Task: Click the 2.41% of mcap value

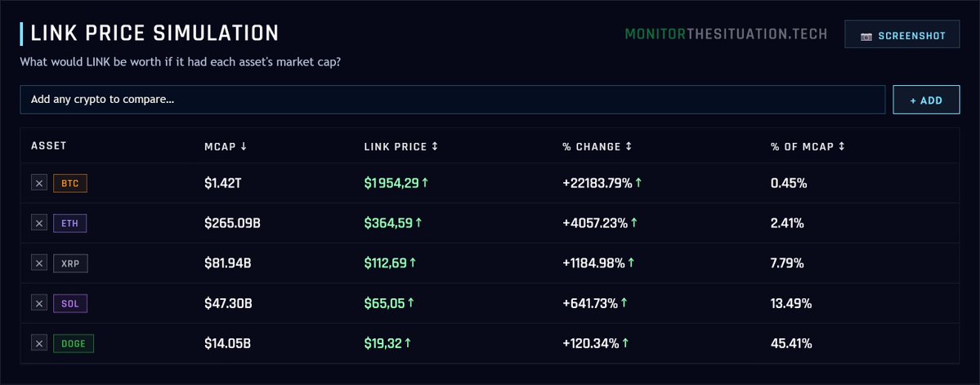Action: coord(787,223)
